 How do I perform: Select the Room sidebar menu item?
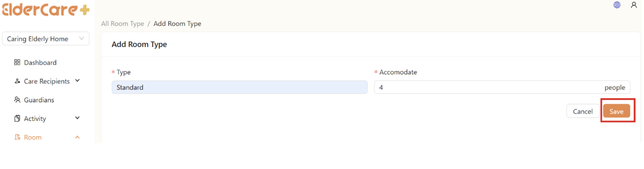33,137
